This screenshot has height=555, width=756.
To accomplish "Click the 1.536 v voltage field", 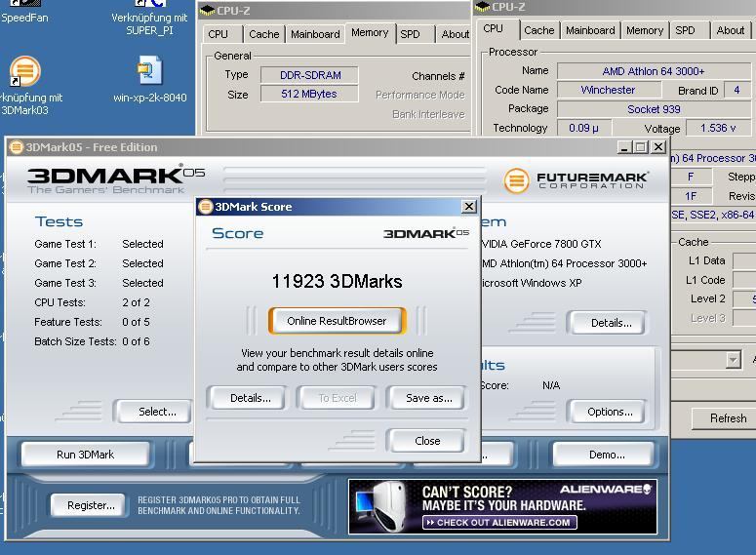I will pos(718,128).
